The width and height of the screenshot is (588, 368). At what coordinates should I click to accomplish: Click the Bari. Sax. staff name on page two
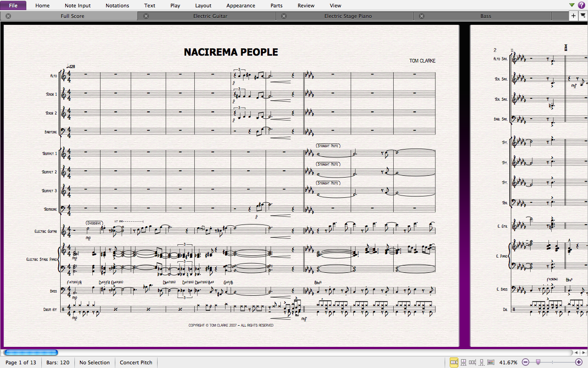coord(500,119)
